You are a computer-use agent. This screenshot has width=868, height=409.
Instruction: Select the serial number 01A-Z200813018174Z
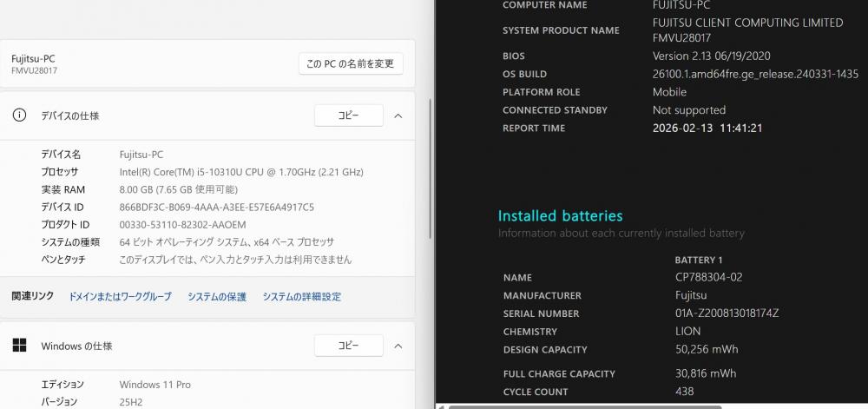point(727,313)
